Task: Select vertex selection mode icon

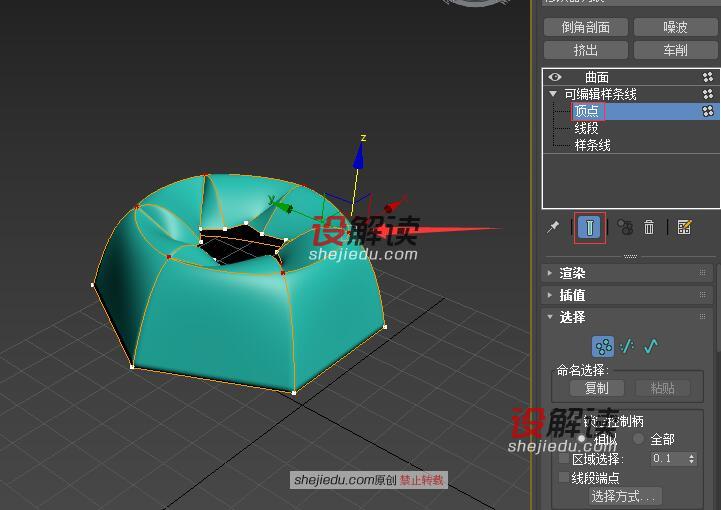Action: [603, 346]
